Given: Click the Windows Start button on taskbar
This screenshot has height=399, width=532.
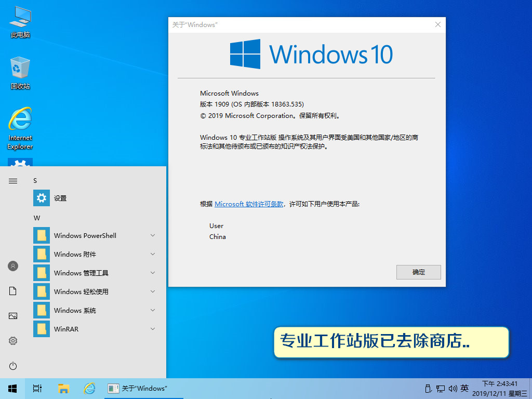Looking at the screenshot, I should point(12,389).
